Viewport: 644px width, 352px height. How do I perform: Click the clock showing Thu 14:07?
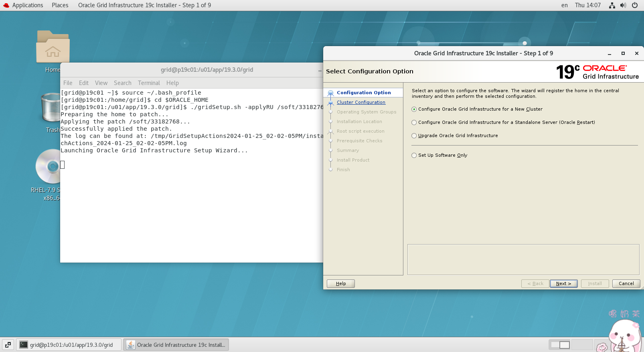pyautogui.click(x=588, y=5)
